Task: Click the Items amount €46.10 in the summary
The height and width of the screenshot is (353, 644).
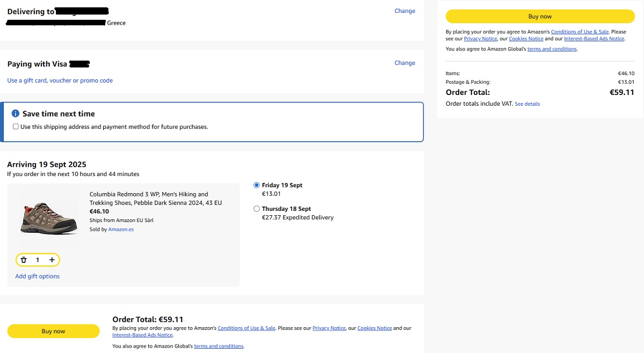Action: click(626, 74)
